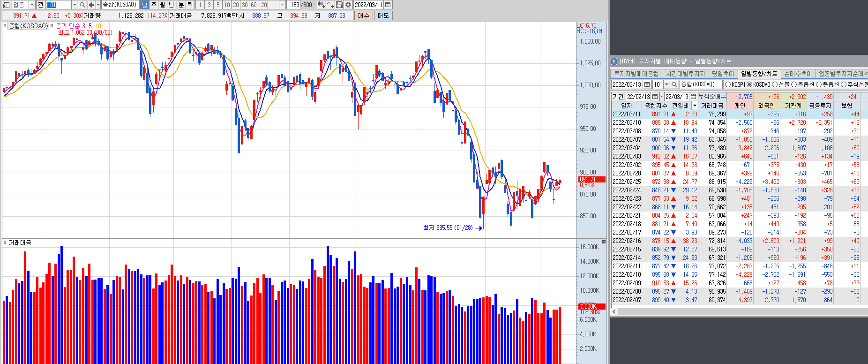868x364 pixels.
Task: Select the 선물 radio button
Action: pos(775,84)
